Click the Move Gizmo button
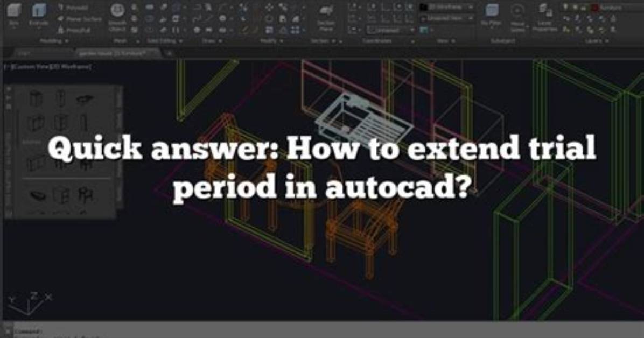This screenshot has height=338, width=644. tap(517, 18)
